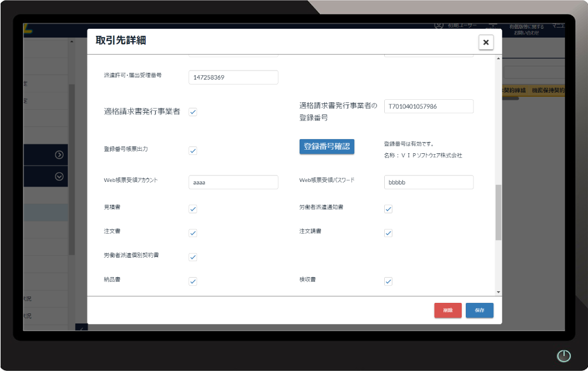Uncheck the 適格請求書発行事業者 checkbox

(x=193, y=112)
